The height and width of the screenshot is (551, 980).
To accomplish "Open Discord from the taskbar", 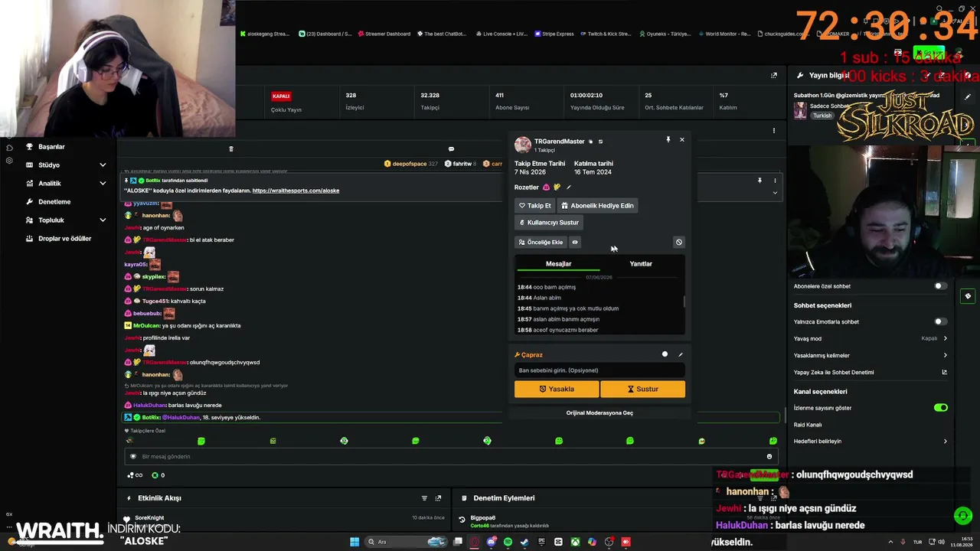I will (x=491, y=542).
